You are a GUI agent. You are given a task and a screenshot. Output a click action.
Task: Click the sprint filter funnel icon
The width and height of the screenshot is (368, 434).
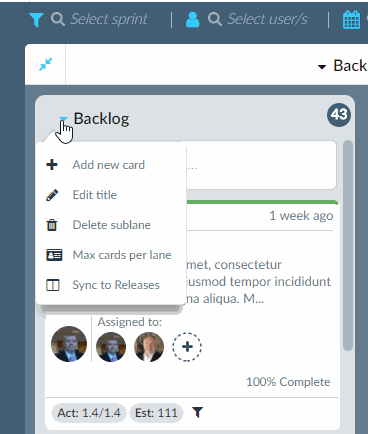point(36,20)
